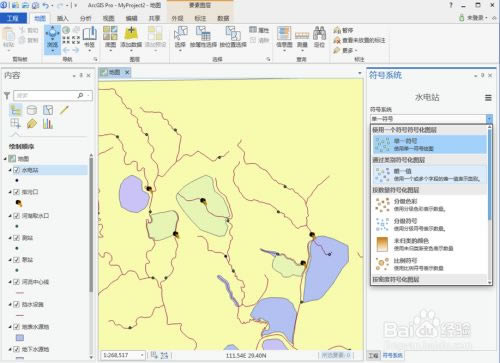This screenshot has height=363, width=500.
Task: Toggle visibility of 挡水设施 layer
Action: (16, 304)
